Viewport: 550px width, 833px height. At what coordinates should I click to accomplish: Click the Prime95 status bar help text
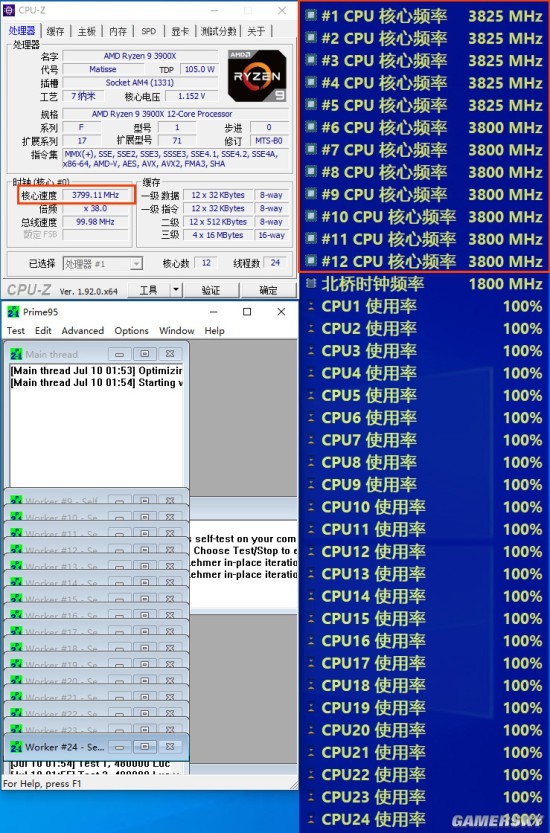point(42,784)
